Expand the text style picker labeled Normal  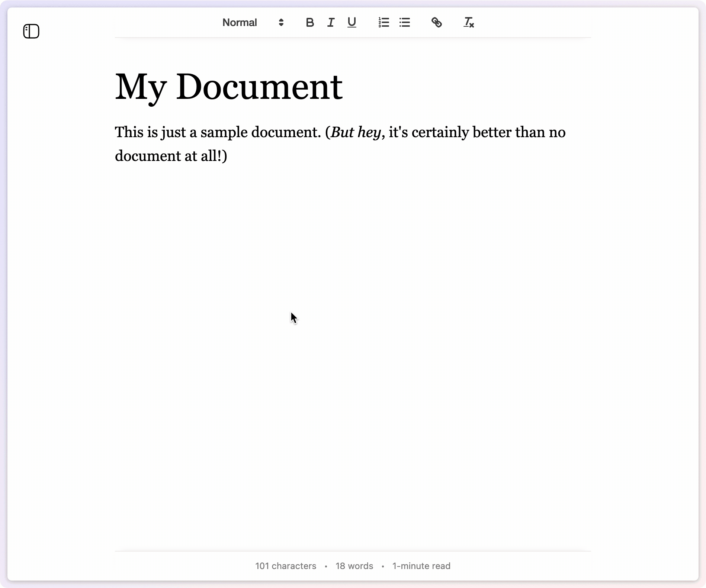pyautogui.click(x=240, y=23)
